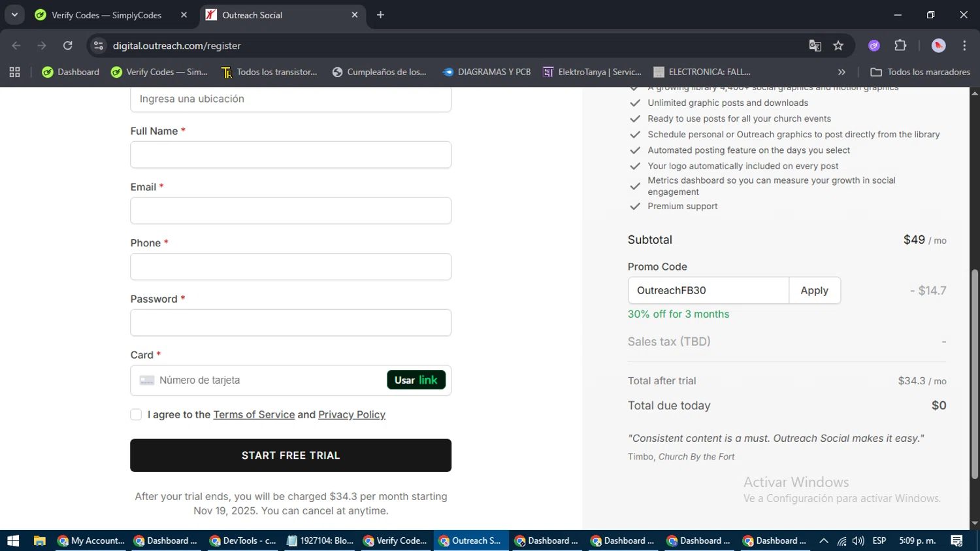Open site information icon in address bar

99,46
